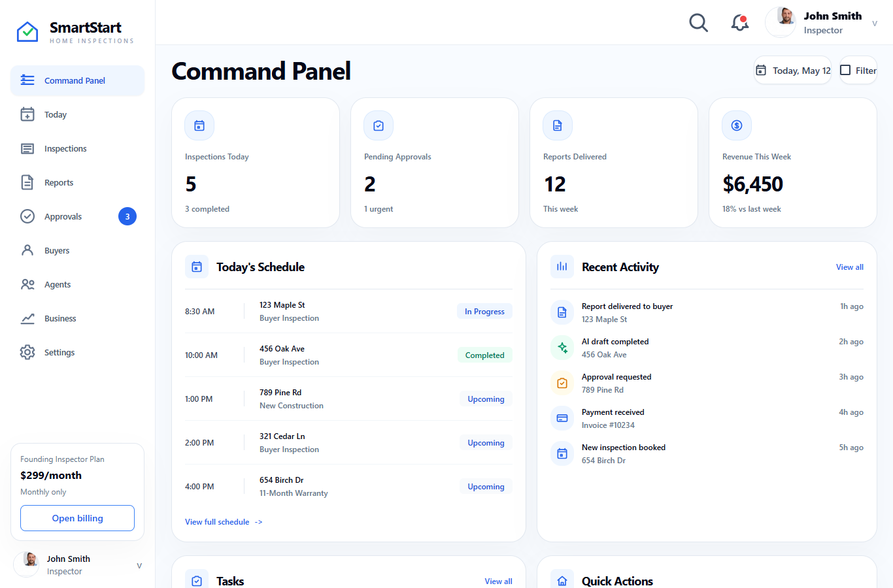Click the $299/month plan price
The width and height of the screenshot is (893, 588).
point(51,476)
